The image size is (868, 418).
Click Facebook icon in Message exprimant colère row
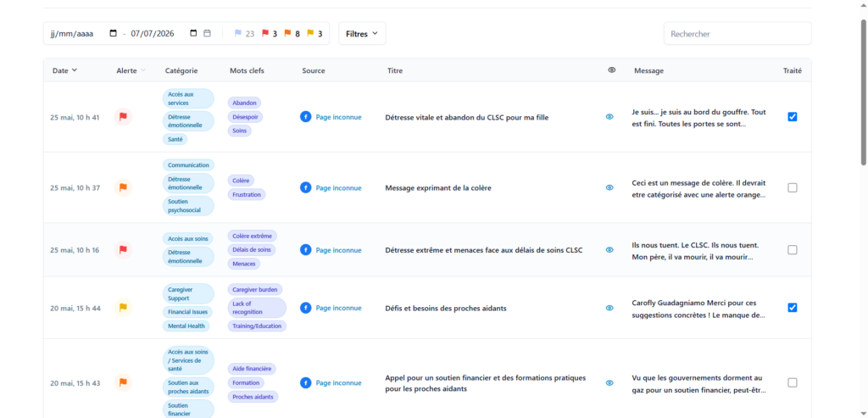tap(305, 187)
